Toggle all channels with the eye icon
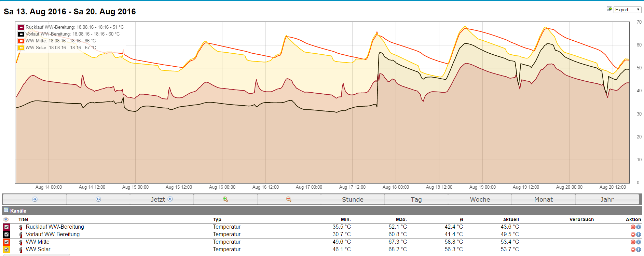Viewport: 644px width, 256px height. (x=6, y=219)
